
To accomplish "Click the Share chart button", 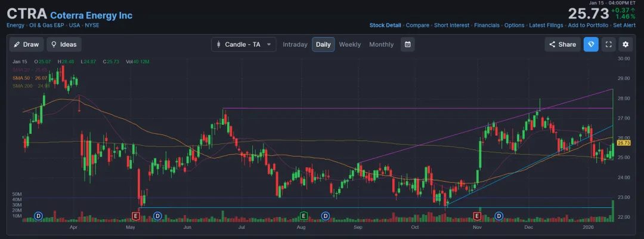I will click(x=563, y=44).
